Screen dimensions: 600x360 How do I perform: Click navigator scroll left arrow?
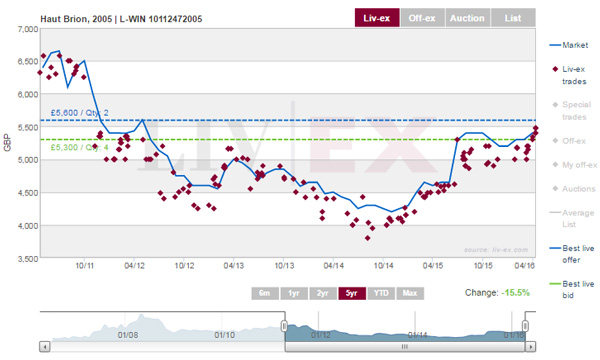pyautogui.click(x=45, y=347)
